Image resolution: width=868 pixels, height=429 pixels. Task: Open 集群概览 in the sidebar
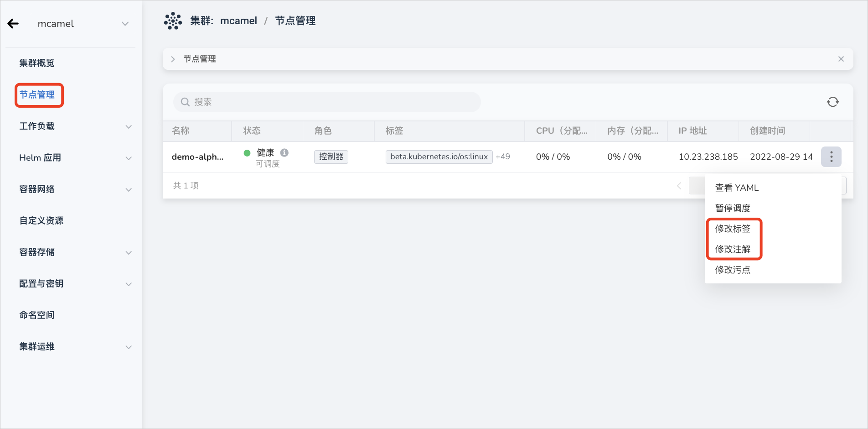pos(37,63)
